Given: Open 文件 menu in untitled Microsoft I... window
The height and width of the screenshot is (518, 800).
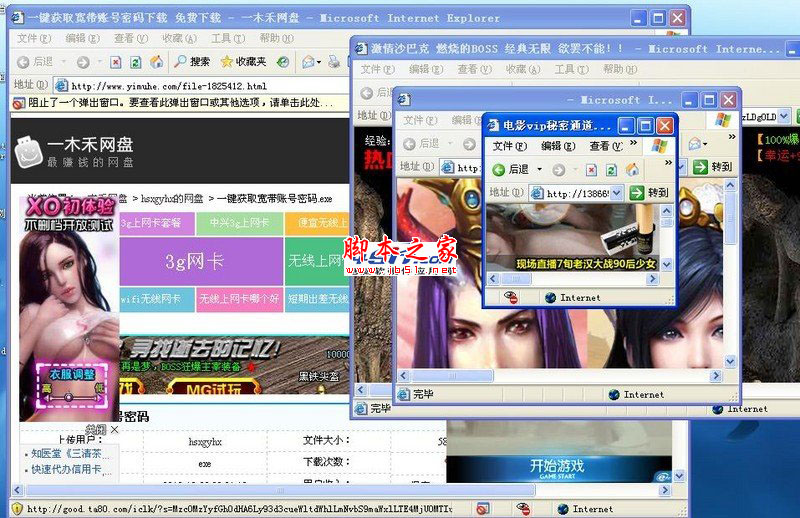Looking at the screenshot, I should [x=420, y=120].
